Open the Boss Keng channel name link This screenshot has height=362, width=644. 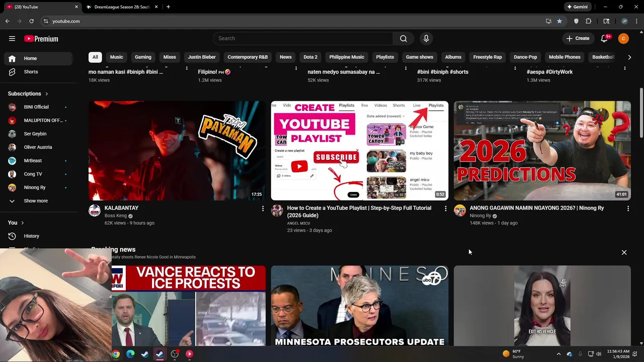pos(116,216)
